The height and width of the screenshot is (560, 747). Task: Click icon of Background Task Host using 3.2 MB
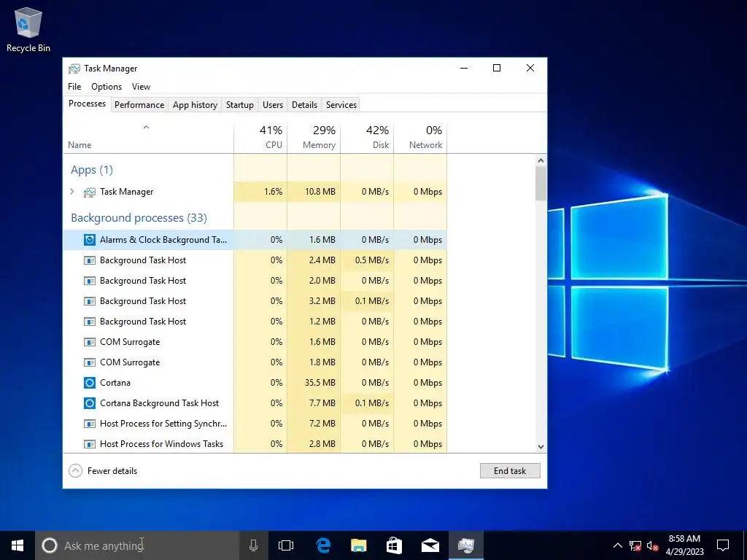(89, 301)
